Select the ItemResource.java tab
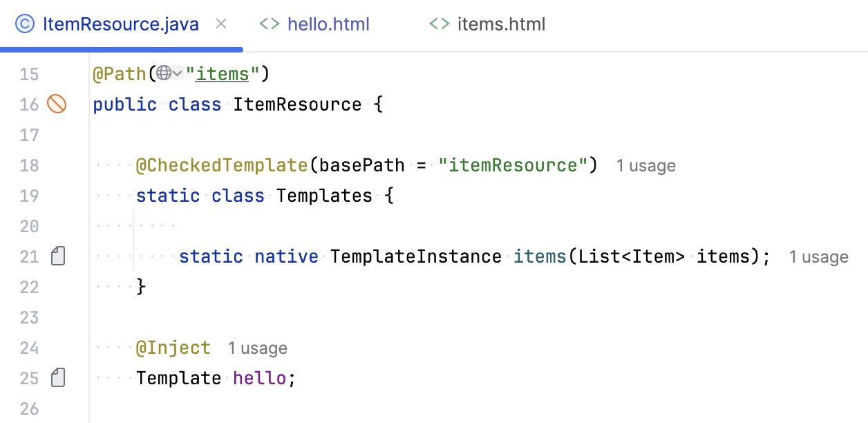 tap(120, 25)
